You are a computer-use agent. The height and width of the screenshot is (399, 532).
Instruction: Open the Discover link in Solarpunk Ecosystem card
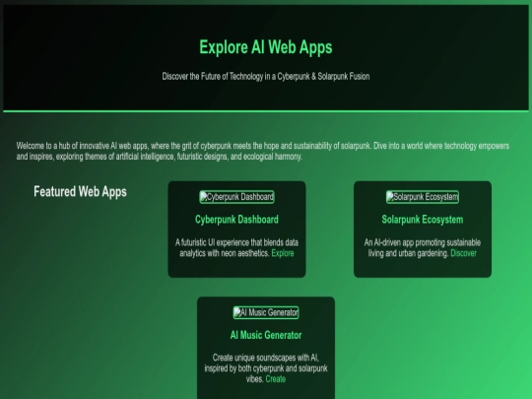point(463,253)
